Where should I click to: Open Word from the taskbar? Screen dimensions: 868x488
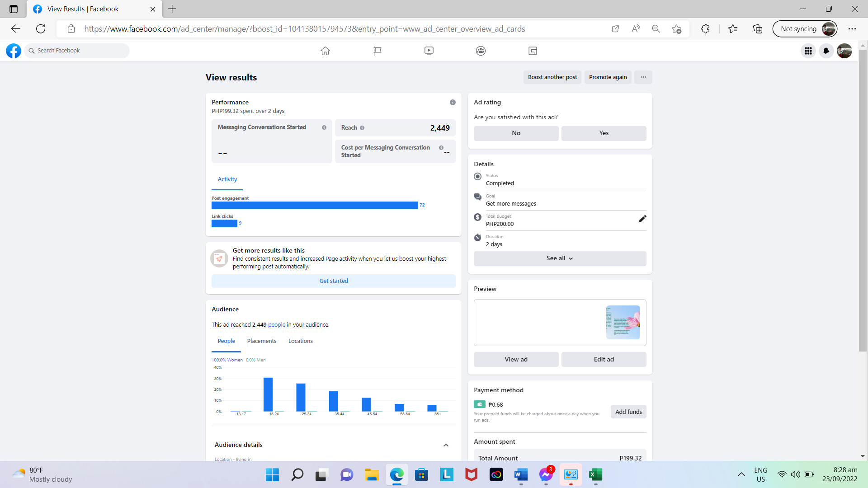[521, 474]
